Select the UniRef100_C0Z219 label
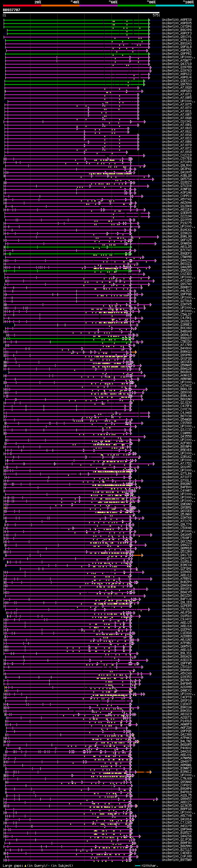The height and width of the screenshot is (868, 197). click(177, 155)
